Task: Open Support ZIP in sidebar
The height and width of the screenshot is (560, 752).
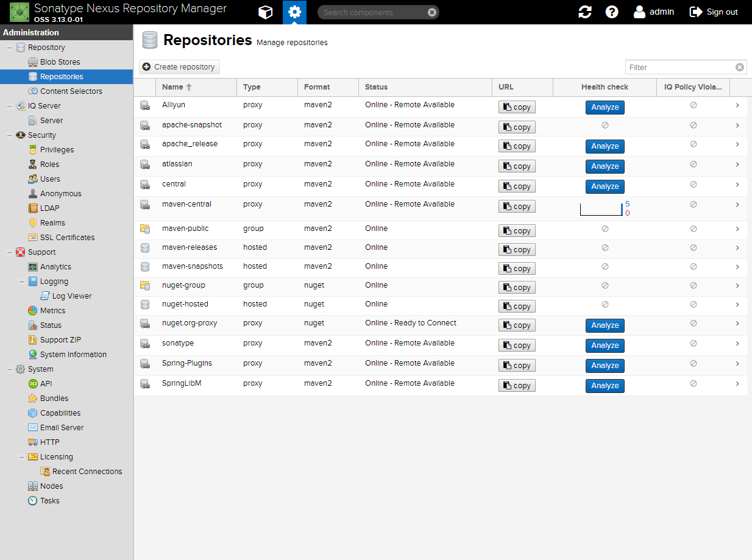Action: [60, 340]
